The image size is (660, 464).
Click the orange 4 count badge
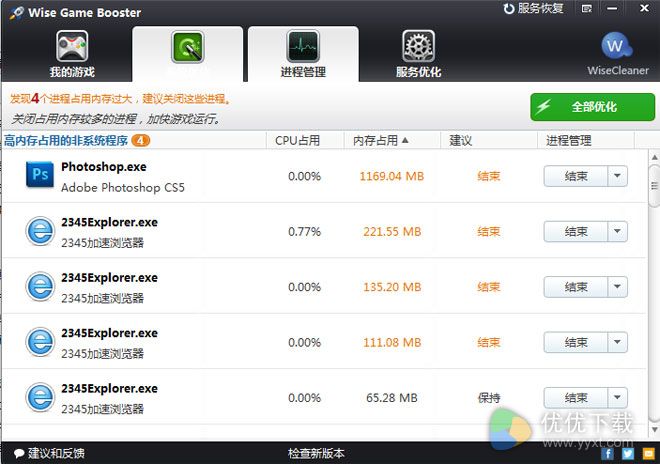[141, 140]
